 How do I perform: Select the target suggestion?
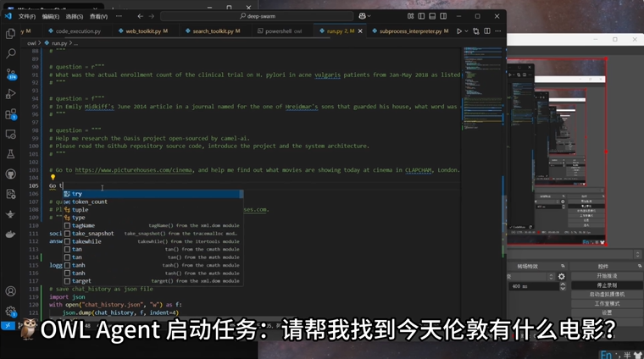click(x=153, y=281)
